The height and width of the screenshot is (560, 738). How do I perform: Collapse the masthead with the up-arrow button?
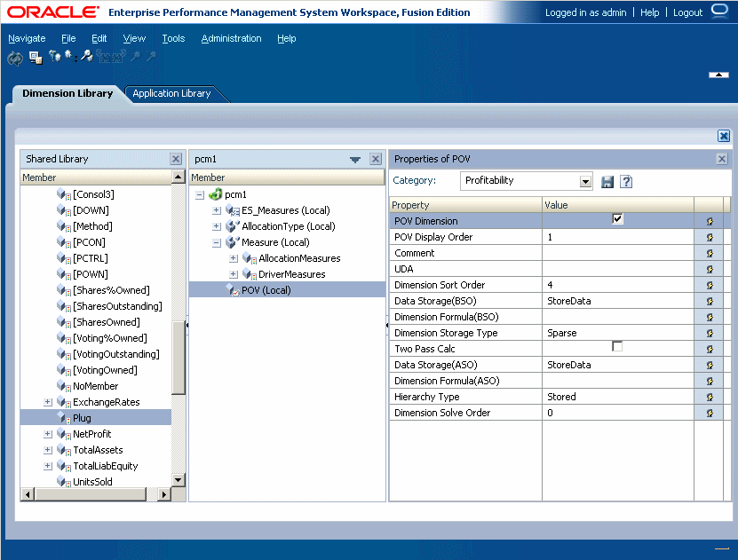click(718, 75)
